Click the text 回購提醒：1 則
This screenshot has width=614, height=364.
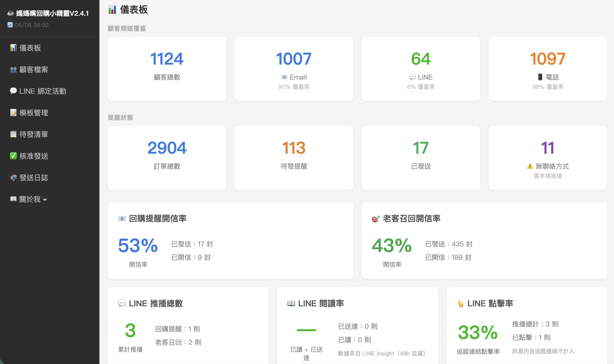coord(177,329)
